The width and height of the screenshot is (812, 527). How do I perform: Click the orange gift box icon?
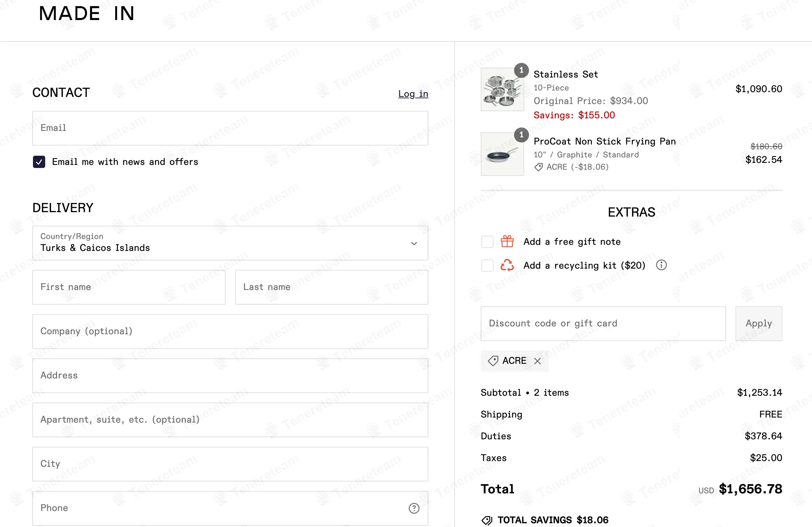507,241
